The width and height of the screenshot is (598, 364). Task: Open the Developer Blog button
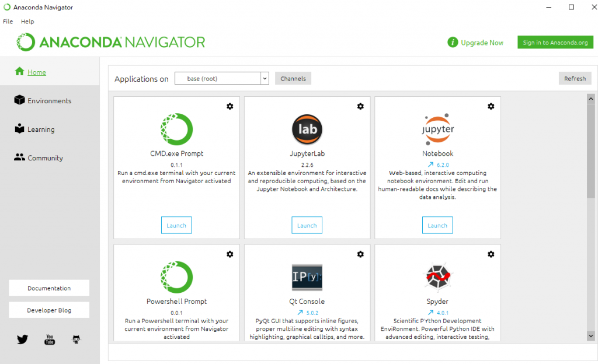49,310
